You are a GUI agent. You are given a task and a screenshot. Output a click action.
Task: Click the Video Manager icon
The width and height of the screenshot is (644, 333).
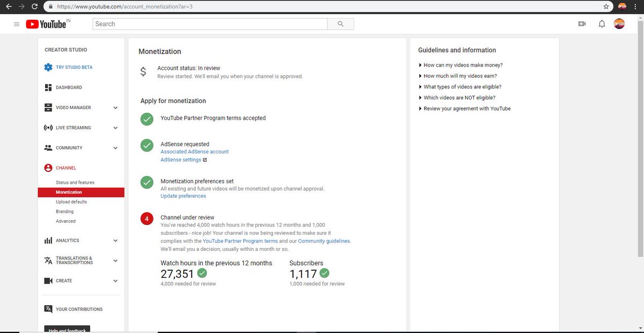tap(48, 107)
